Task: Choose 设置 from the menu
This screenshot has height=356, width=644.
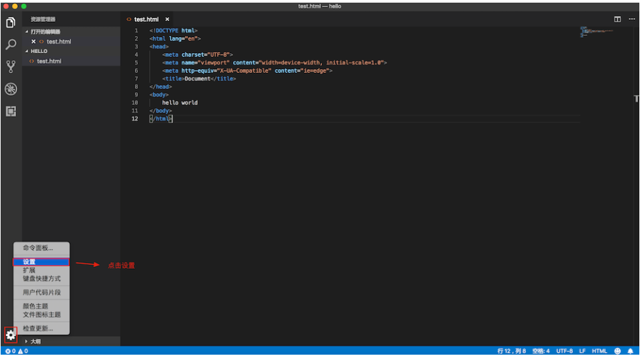Action: pos(41,262)
